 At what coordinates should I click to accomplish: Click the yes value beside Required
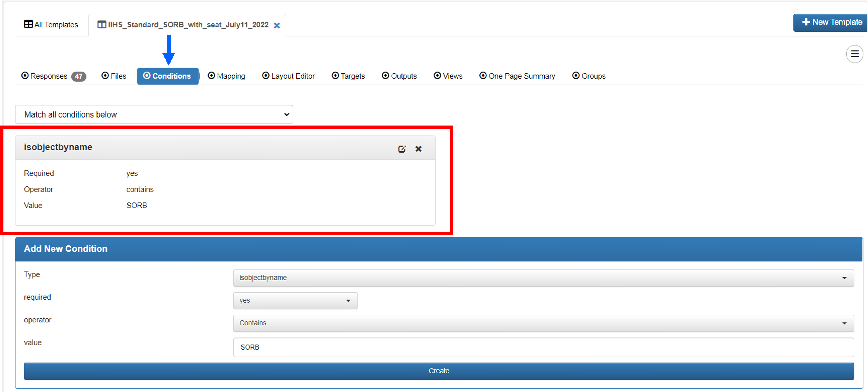132,173
